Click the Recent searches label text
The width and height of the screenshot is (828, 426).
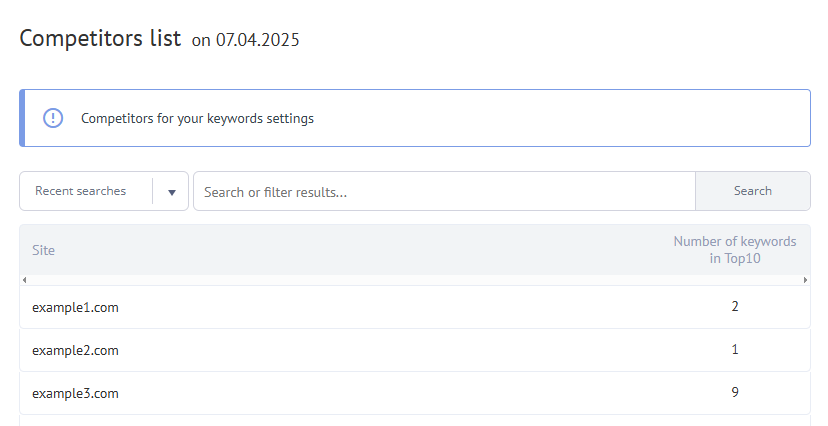[x=80, y=191]
